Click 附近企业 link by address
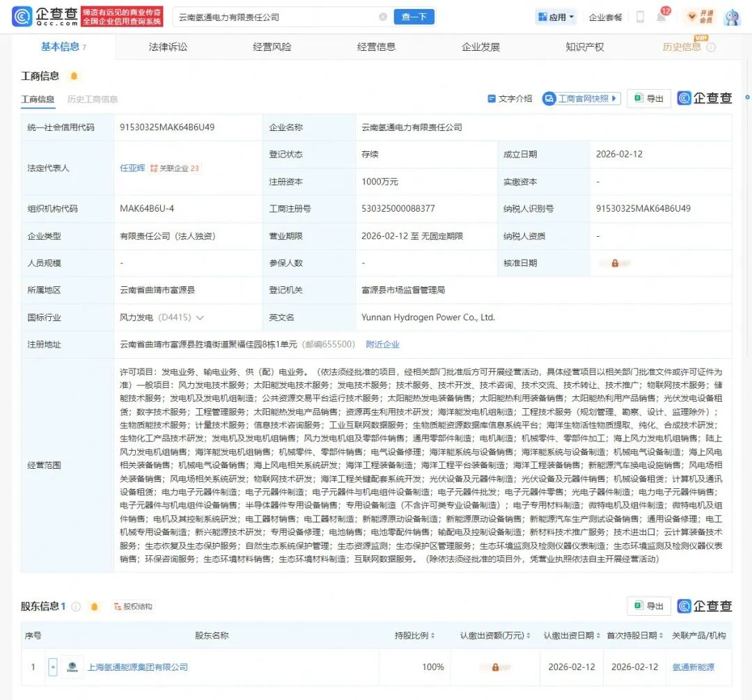Image resolution: width=752 pixels, height=700 pixels. click(382, 344)
